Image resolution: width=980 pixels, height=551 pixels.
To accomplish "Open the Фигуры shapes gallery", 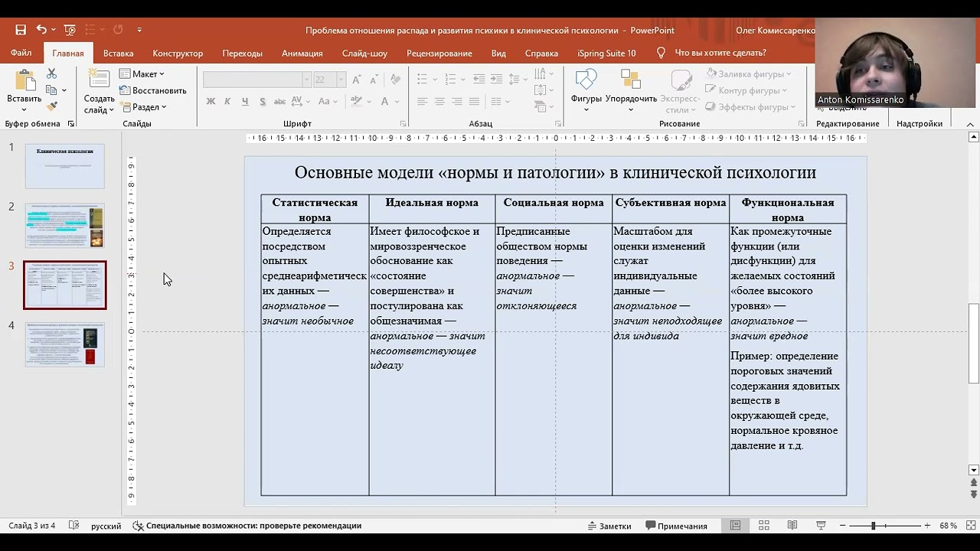I will pos(586,89).
